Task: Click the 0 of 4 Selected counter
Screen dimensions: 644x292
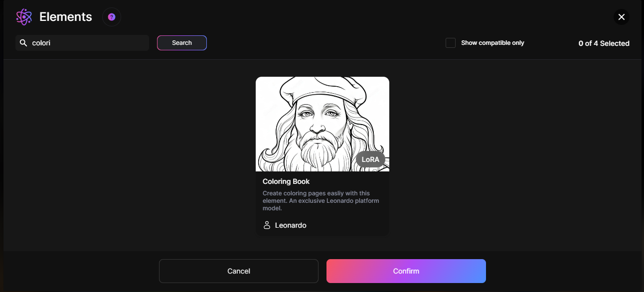Action: coord(604,43)
